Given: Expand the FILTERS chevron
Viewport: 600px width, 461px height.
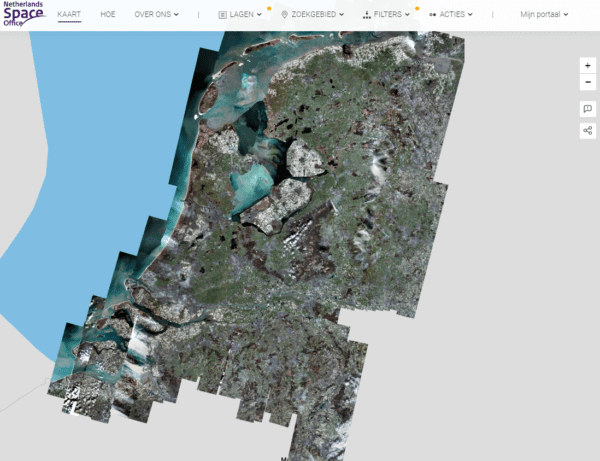Looking at the screenshot, I should [407, 15].
